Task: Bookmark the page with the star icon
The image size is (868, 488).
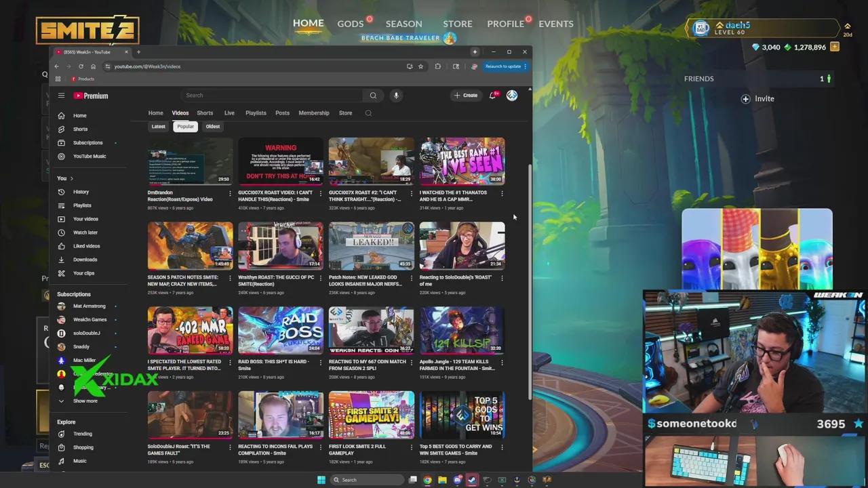Action: [x=420, y=66]
